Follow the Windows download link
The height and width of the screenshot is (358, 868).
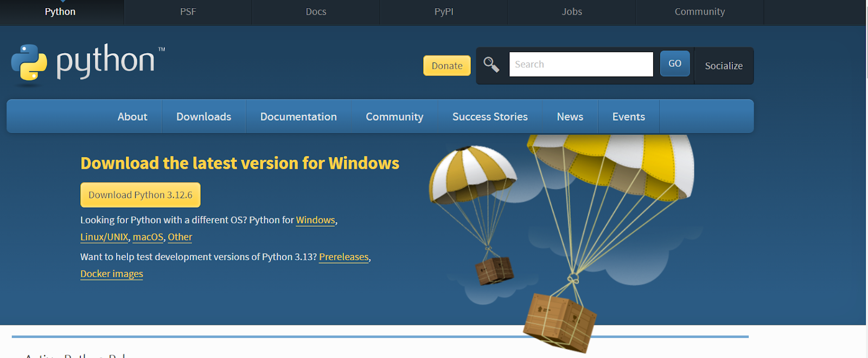pyautogui.click(x=316, y=220)
